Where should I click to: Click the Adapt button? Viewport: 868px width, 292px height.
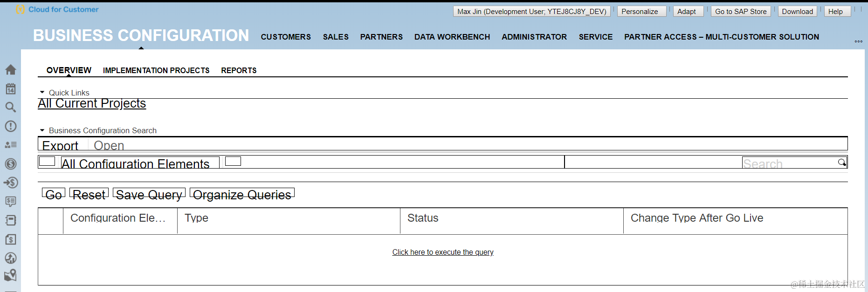click(x=689, y=12)
